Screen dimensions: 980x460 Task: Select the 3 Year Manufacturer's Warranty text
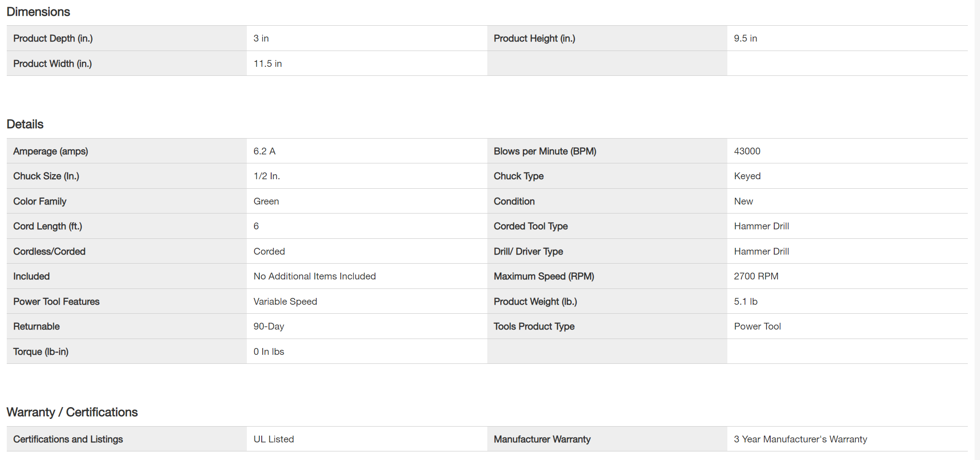(x=800, y=439)
